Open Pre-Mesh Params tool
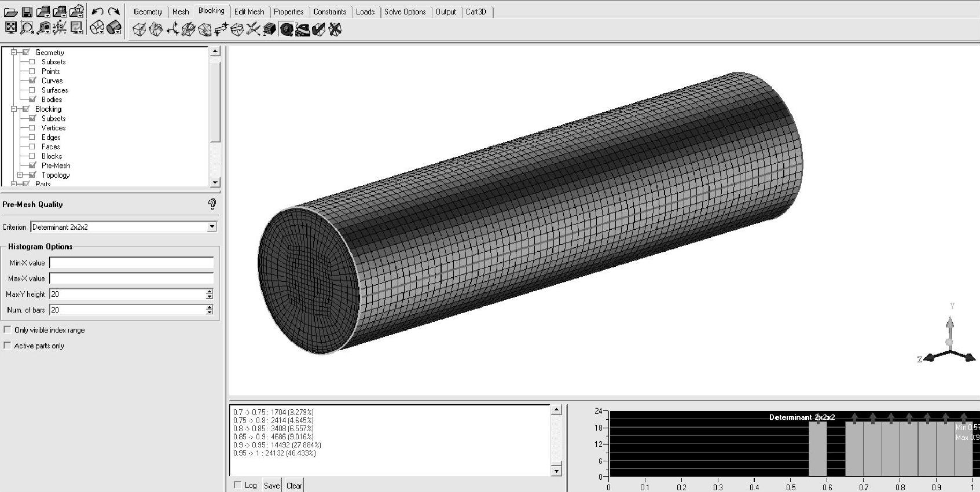980x492 pixels. pos(269,29)
